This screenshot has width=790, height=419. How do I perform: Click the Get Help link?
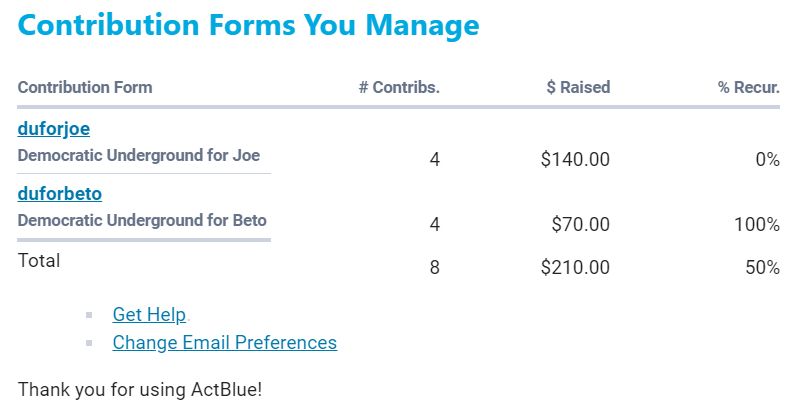pyautogui.click(x=149, y=314)
